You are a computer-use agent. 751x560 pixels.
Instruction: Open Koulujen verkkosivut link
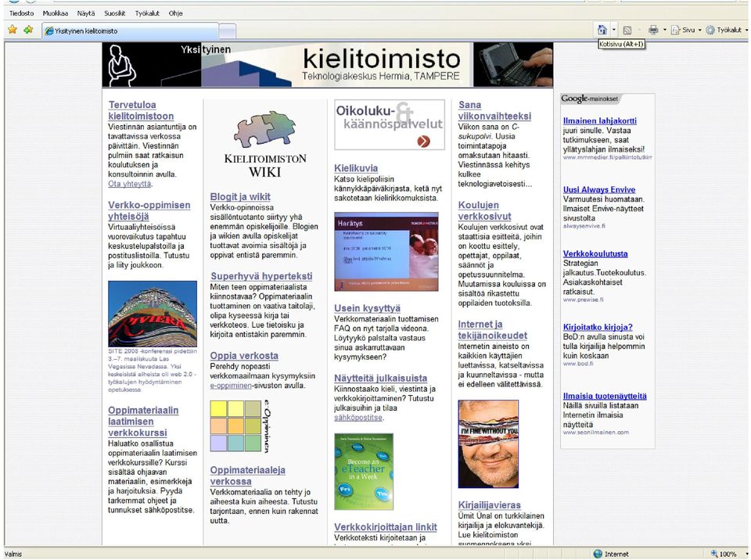(x=484, y=210)
